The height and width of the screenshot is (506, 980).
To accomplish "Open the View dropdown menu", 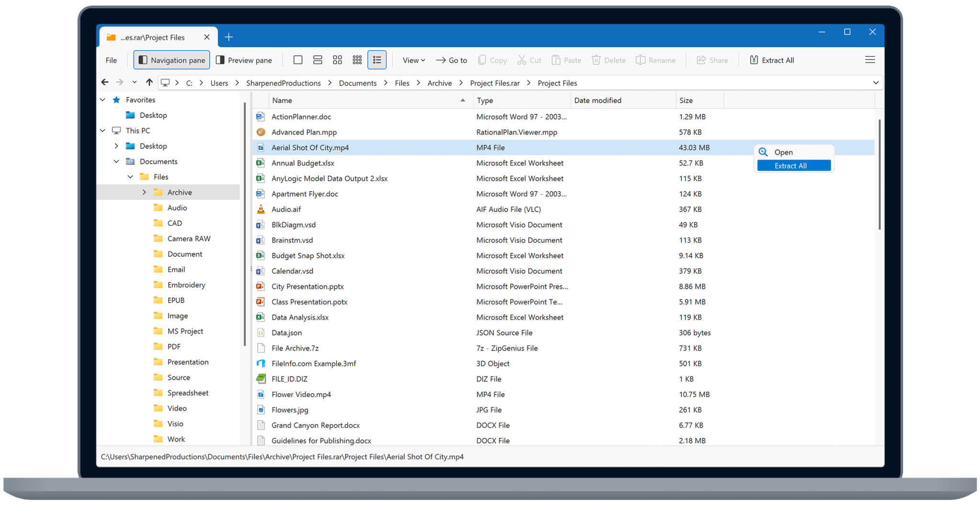I will 413,60.
